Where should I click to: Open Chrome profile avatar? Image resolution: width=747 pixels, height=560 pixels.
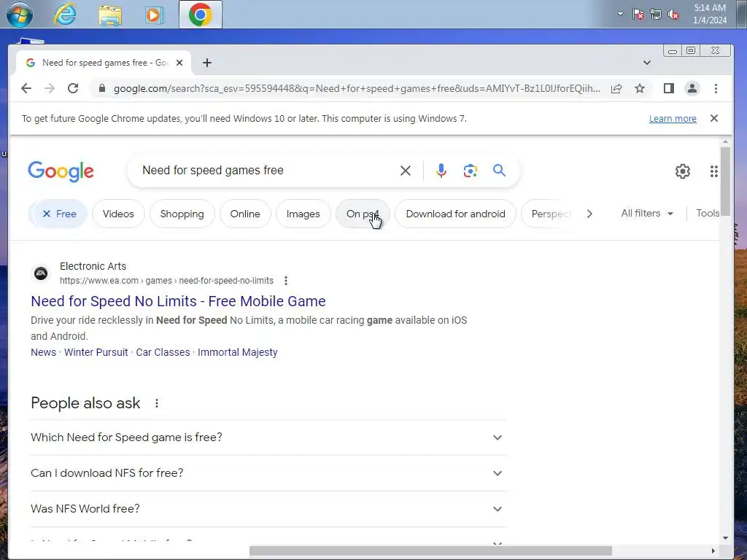pos(692,88)
